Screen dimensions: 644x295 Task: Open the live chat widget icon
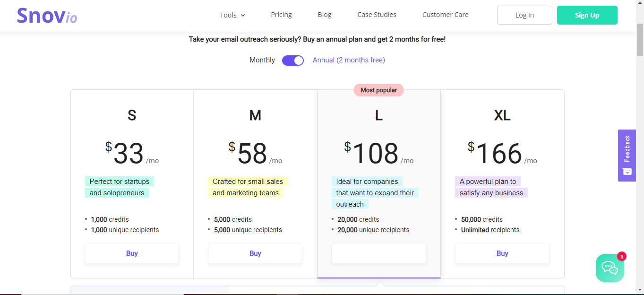(x=610, y=268)
